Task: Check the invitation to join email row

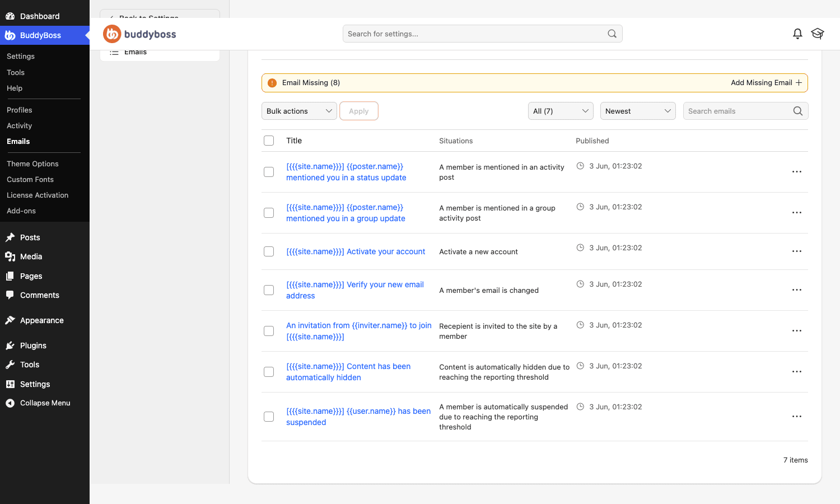Action: point(269,331)
